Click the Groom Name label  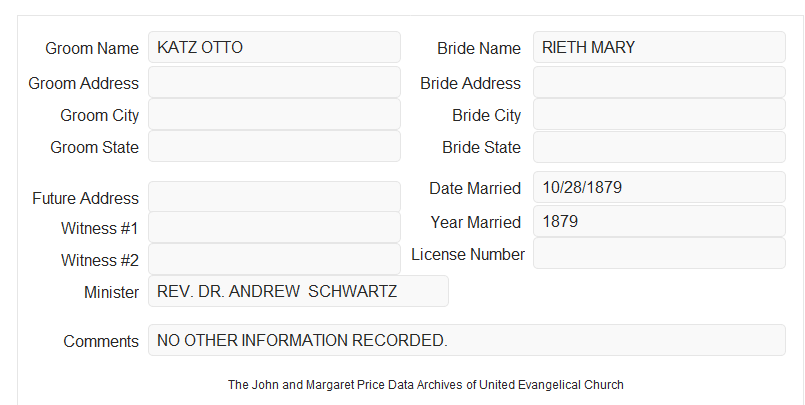[92, 48]
